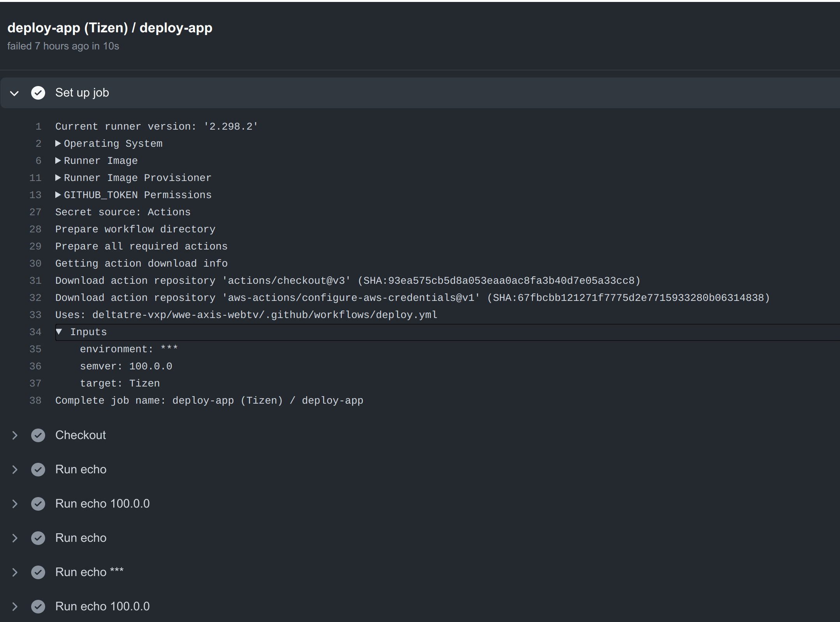Expand the GITHUB_TOKEN Permissions section
The width and height of the screenshot is (840, 622).
tap(58, 195)
